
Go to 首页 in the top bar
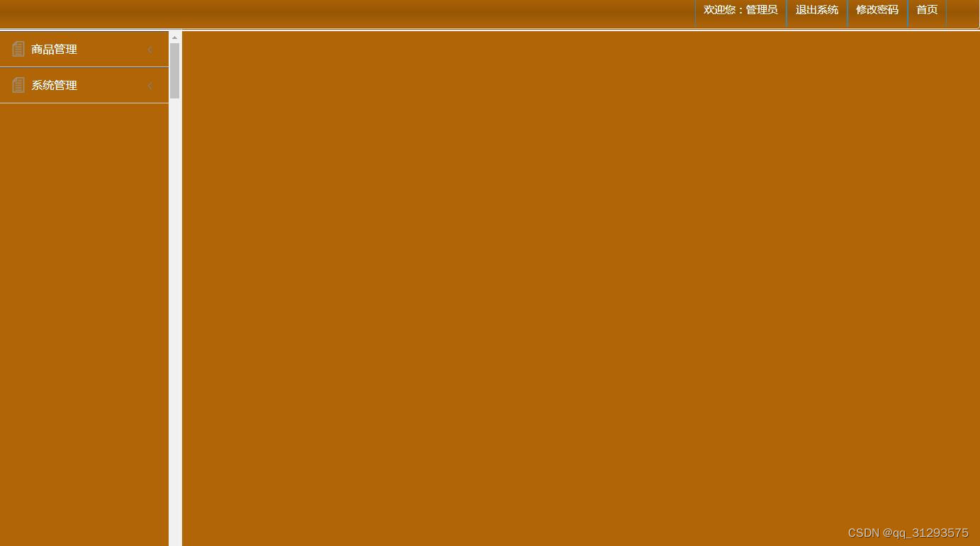(x=927, y=10)
